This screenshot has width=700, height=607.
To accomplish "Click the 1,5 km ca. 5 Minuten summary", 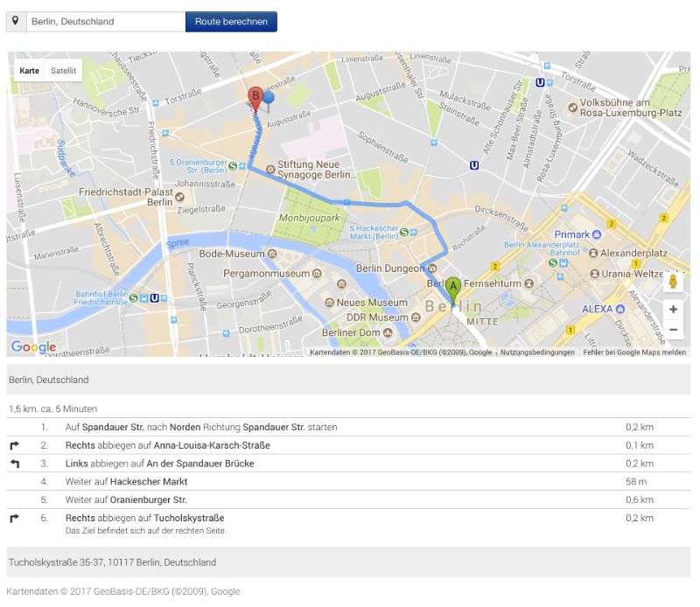I will (53, 408).
